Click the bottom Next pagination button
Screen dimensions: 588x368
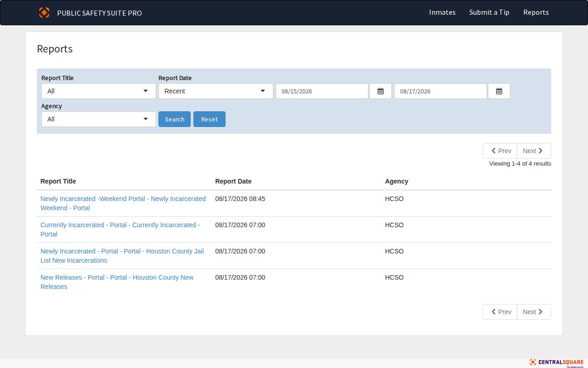pos(534,312)
